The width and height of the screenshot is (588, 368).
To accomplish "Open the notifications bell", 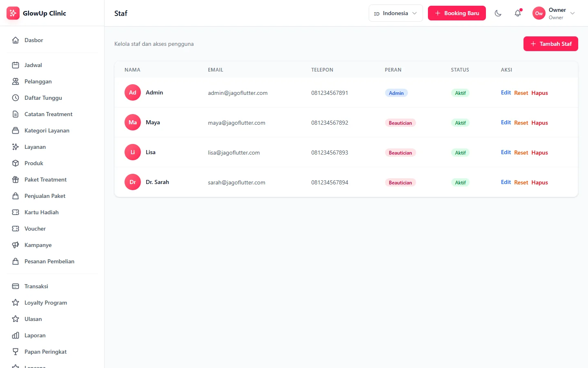I will (x=518, y=13).
